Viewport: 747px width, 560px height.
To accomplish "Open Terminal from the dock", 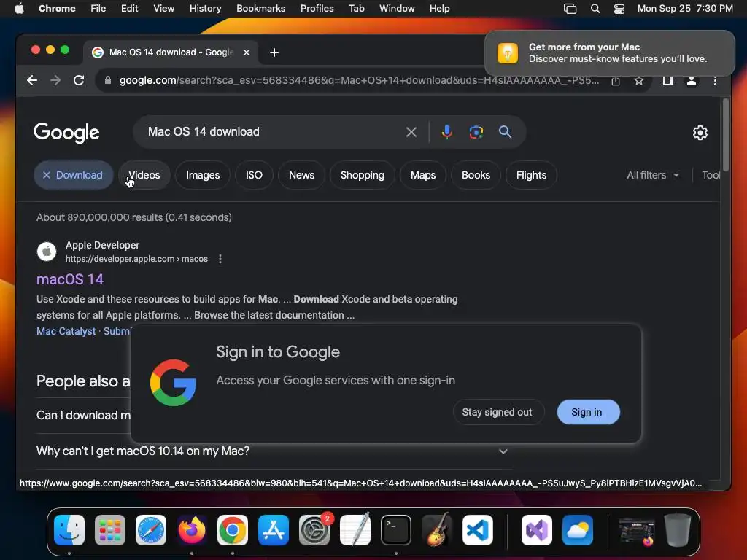I will point(396,530).
